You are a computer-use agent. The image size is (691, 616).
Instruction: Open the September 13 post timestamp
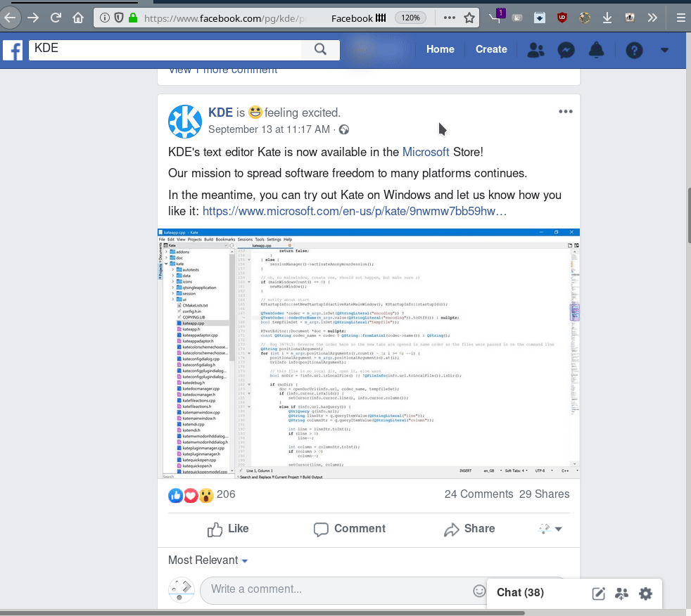click(269, 129)
